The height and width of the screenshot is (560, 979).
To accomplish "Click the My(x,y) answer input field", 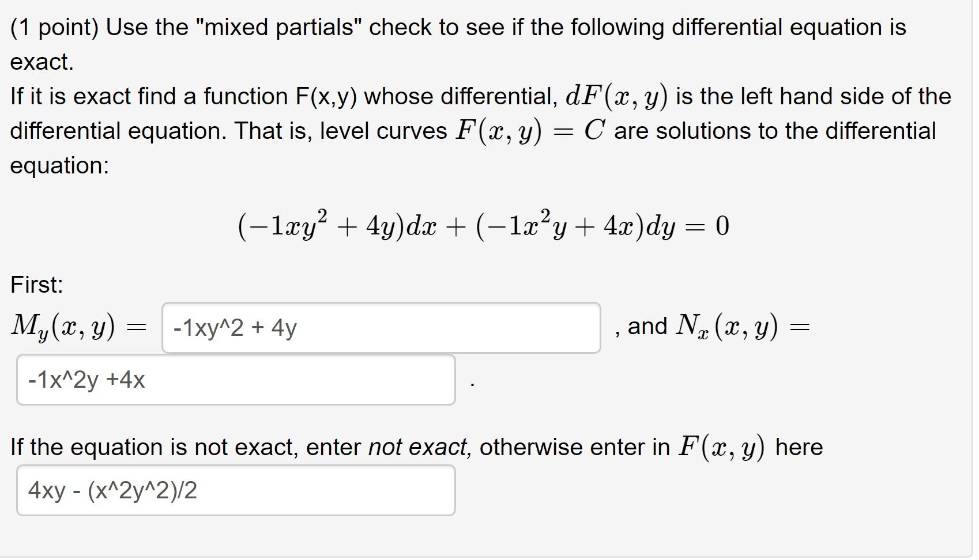I will 381,327.
